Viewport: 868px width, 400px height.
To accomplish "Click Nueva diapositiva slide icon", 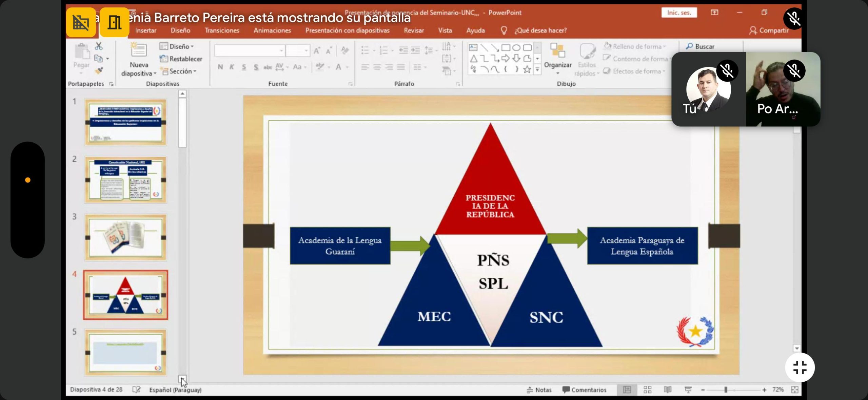I will coord(139,50).
